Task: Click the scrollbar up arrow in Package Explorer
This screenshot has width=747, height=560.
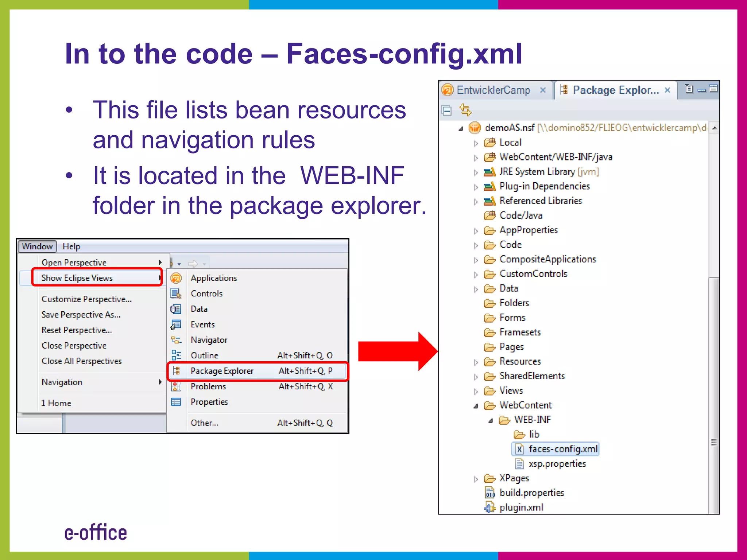Action: click(x=714, y=128)
